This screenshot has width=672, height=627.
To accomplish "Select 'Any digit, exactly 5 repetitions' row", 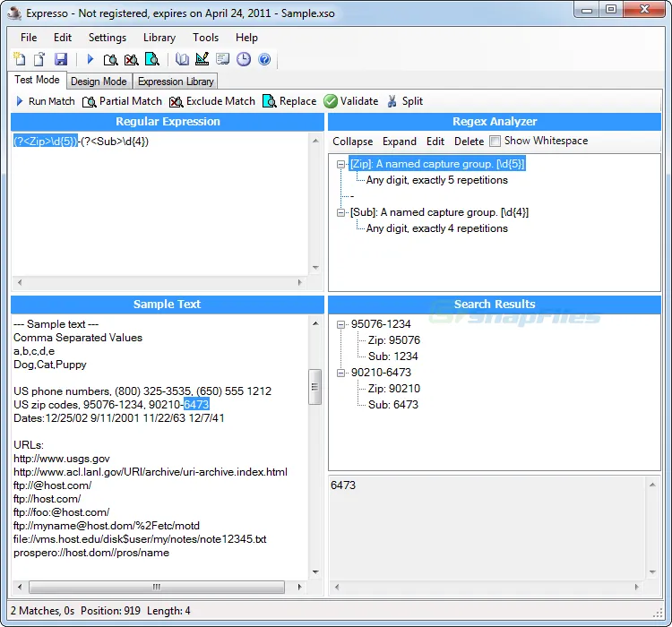I will (436, 180).
